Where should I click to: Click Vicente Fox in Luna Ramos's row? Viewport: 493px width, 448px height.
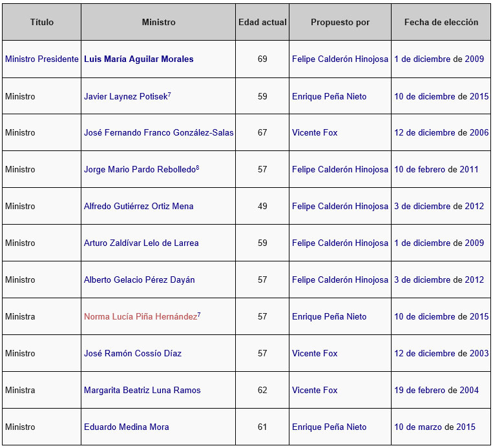click(x=315, y=391)
